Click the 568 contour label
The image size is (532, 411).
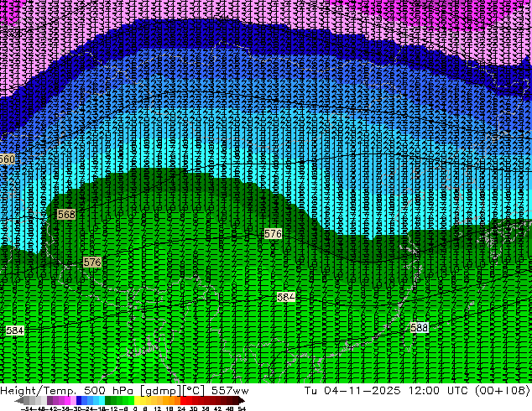(66, 215)
